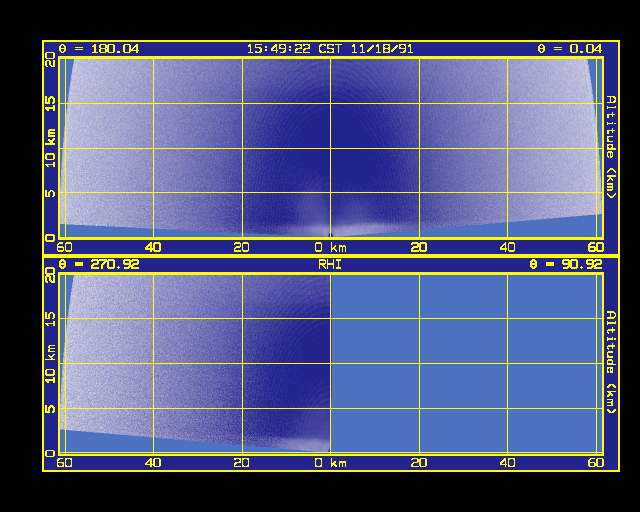Image resolution: width=640 pixels, height=512 pixels.
Task: Click the right-side "40" range label under the upper panel
Action: click(507, 247)
